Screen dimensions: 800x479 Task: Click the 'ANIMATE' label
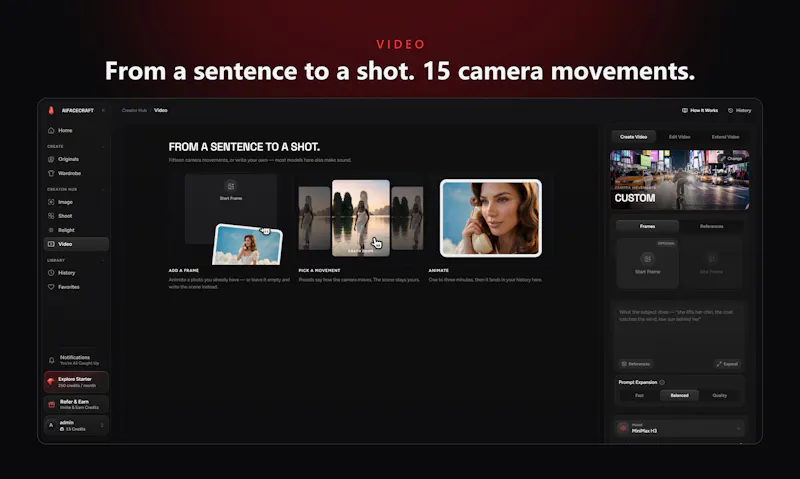438,270
